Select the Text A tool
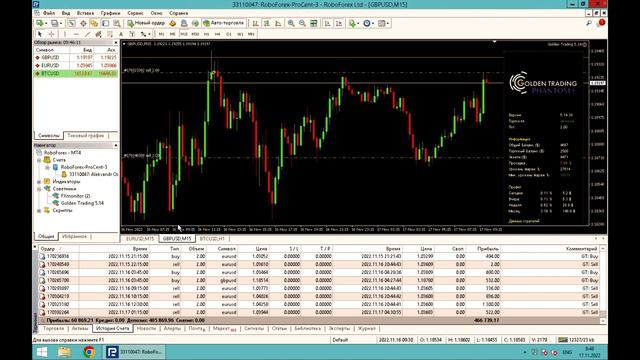Image resolution: width=640 pixels, height=360 pixels. 121,34
